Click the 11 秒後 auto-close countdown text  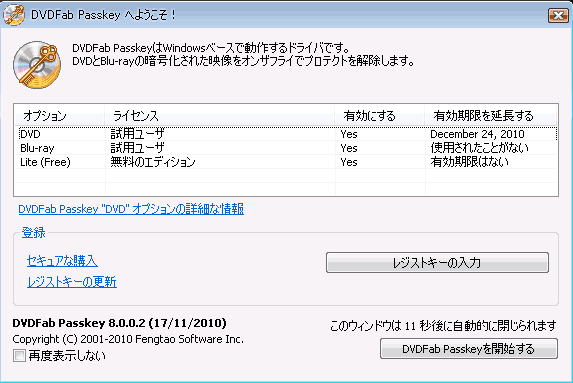443,325
